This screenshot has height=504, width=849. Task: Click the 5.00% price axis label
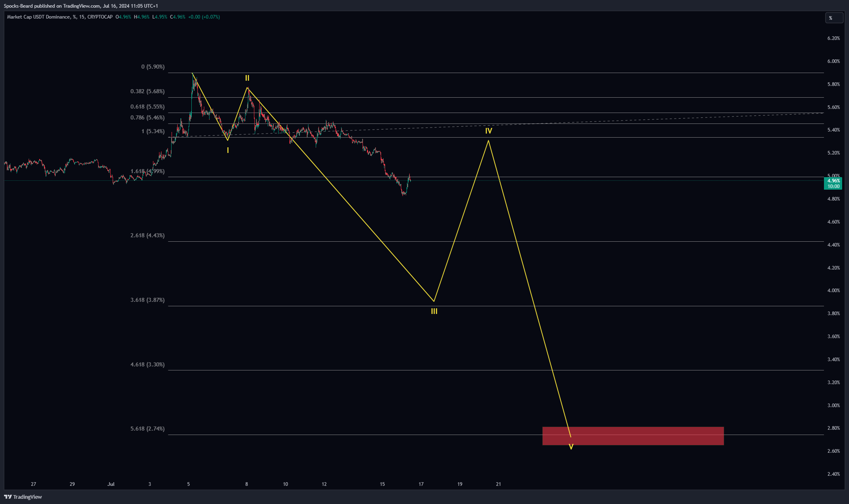click(834, 176)
